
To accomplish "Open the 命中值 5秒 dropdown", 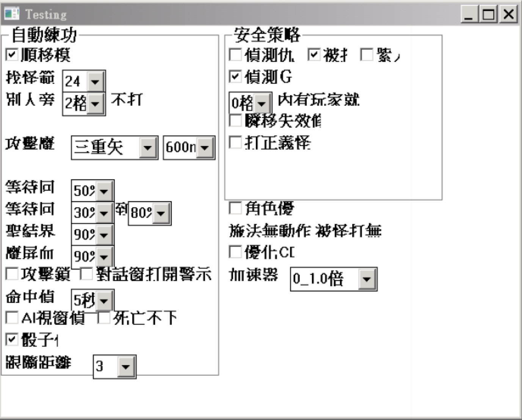I will click(104, 301).
